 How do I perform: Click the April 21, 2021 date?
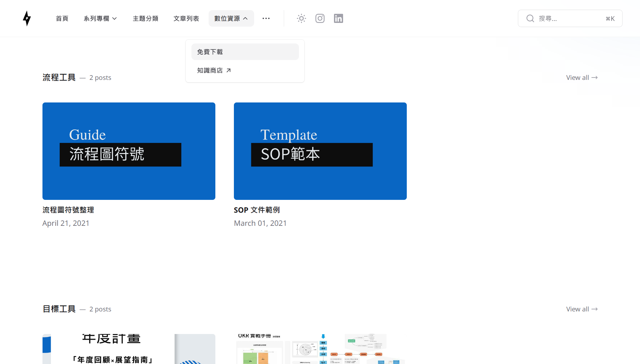(66, 223)
